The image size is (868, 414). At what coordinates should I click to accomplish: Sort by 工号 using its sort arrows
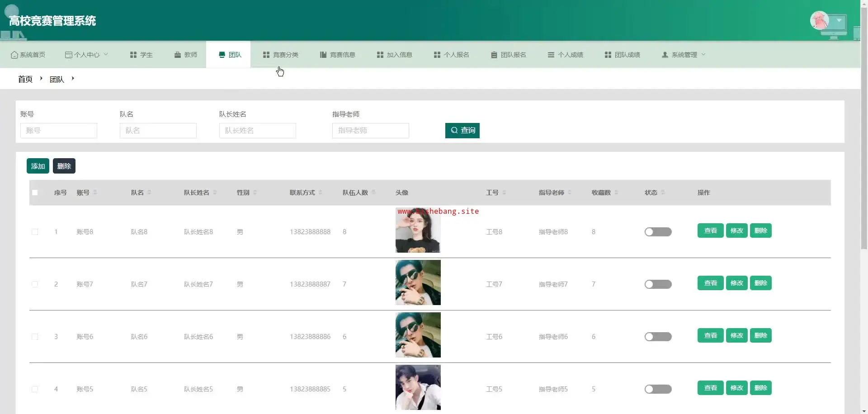coord(504,193)
